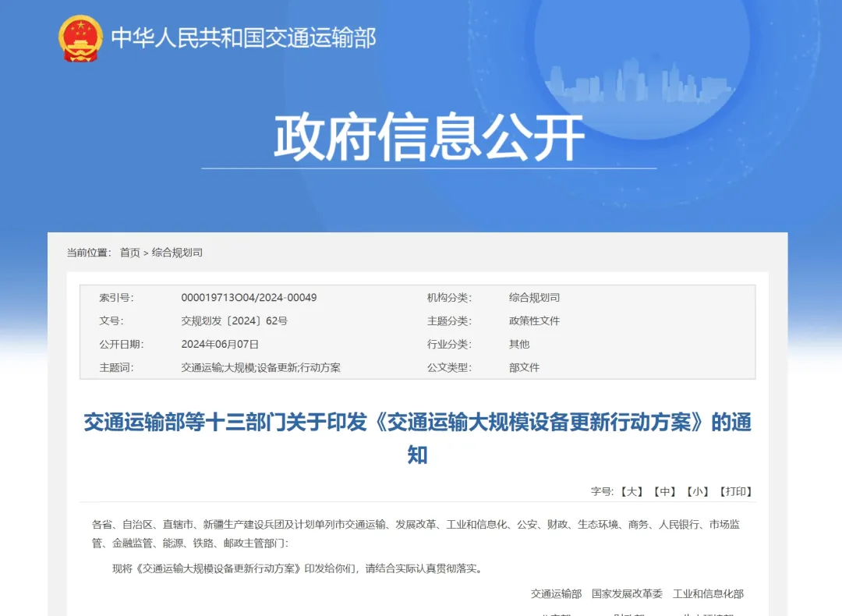Image resolution: width=842 pixels, height=616 pixels.
Task: Click the national emblem logo
Action: coord(80,38)
